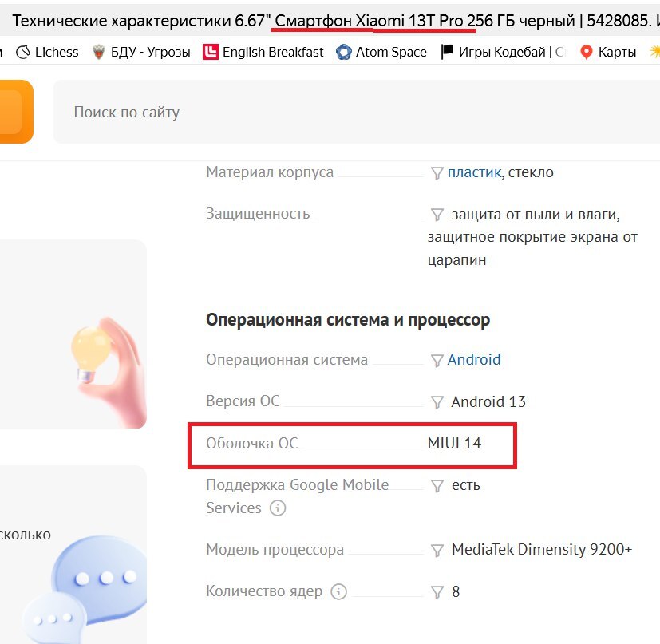Image resolution: width=660 pixels, height=644 pixels.
Task: Filter by MediaTek Dimensity 9200+ processor
Action: [437, 550]
